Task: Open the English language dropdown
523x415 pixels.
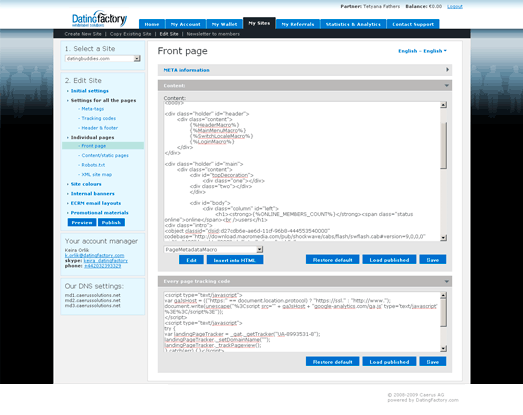Action: tap(422, 51)
